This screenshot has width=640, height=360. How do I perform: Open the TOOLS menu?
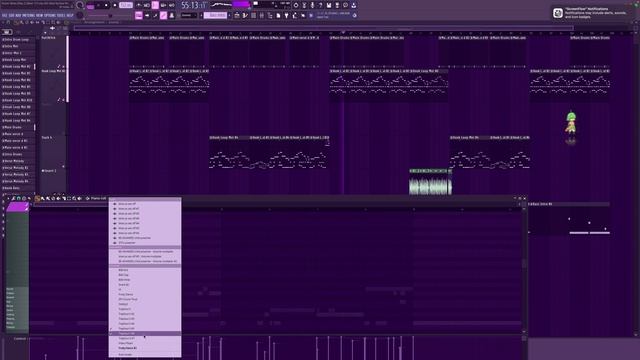(61, 16)
